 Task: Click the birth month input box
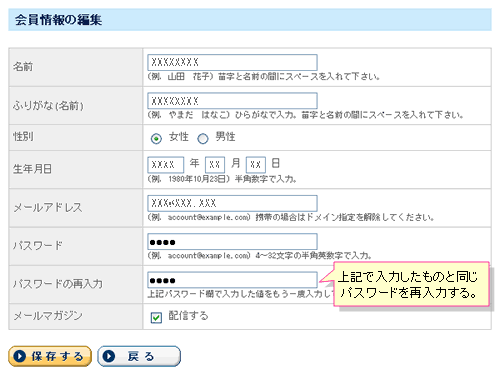215,165
